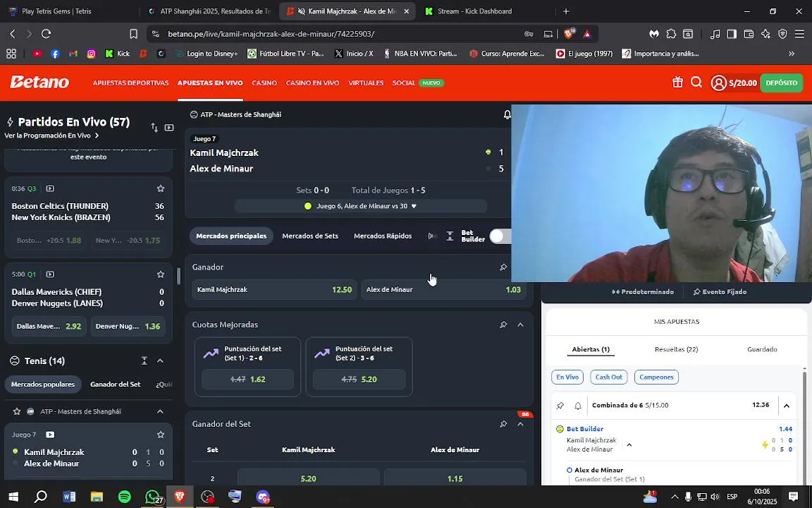This screenshot has height=508, width=812.
Task: Open File Explorer from the taskbar
Action: tap(97, 497)
